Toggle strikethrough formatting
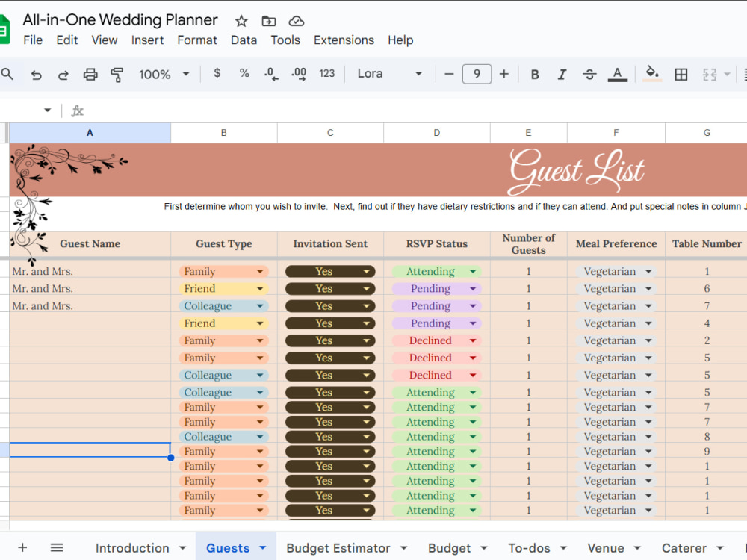The image size is (747, 560). 589,74
